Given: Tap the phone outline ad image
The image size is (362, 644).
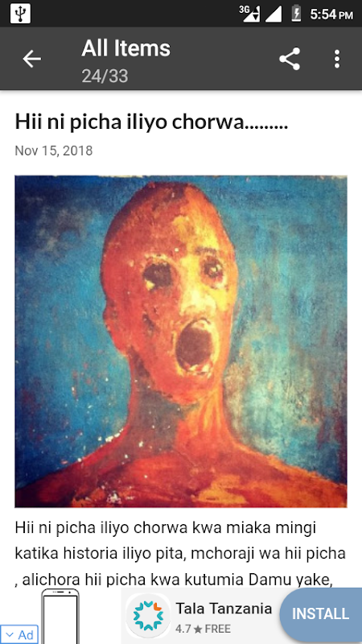Looking at the screenshot, I should pos(60,616).
